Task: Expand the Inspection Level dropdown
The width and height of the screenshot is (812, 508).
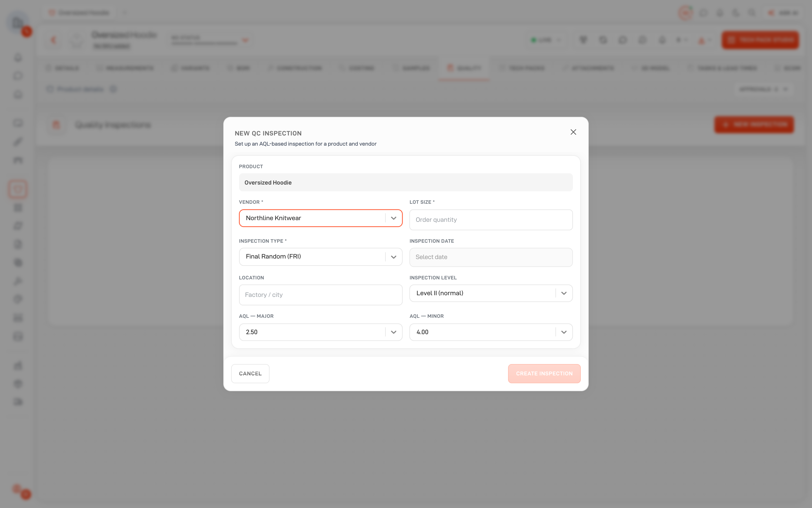Action: 491,293
